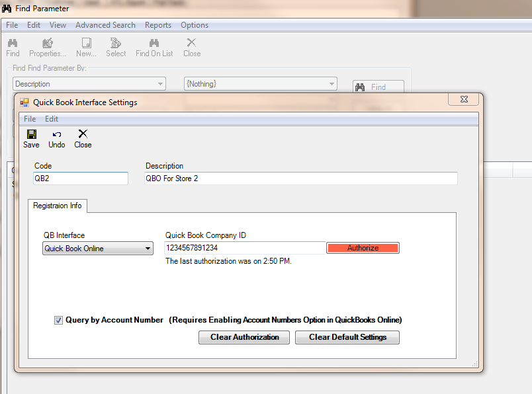Click the last authorization status text

[x=228, y=261]
